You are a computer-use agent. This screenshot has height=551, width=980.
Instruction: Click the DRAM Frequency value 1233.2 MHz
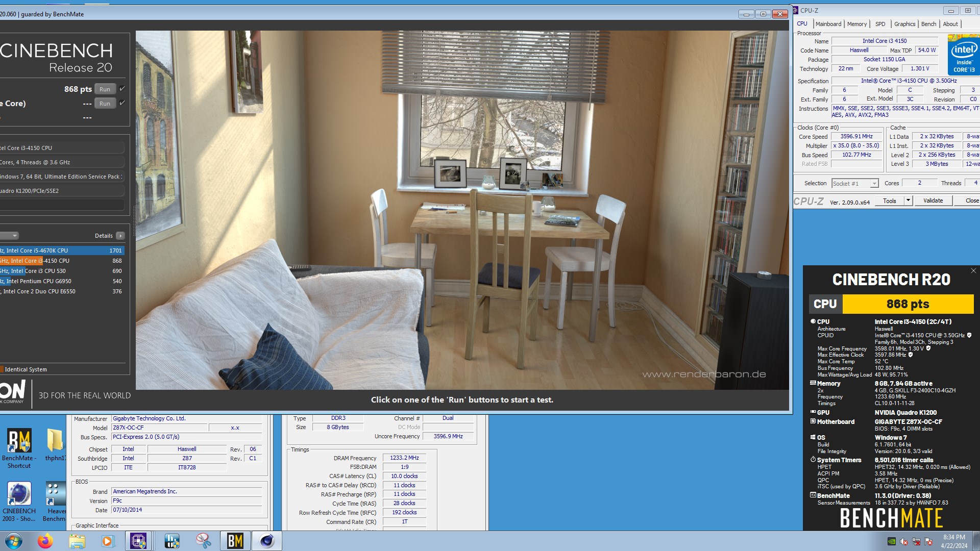pos(404,458)
